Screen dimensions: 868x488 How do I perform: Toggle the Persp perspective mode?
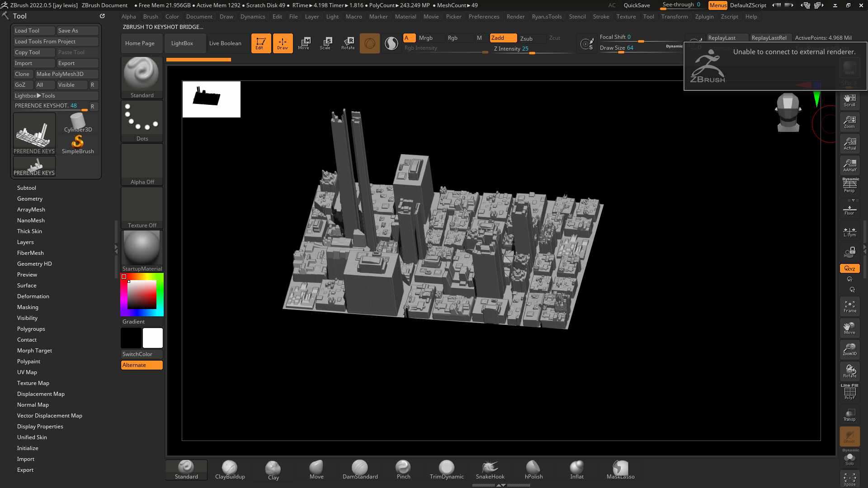click(x=849, y=186)
